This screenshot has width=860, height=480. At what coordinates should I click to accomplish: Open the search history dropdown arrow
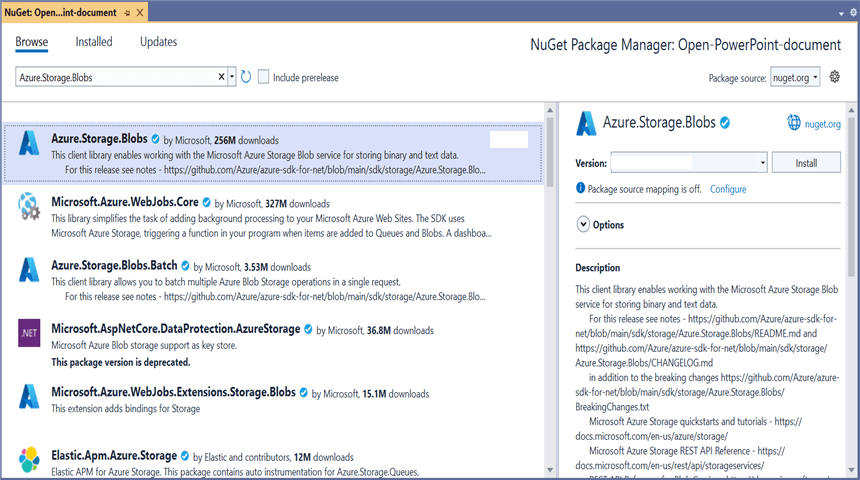[x=231, y=77]
